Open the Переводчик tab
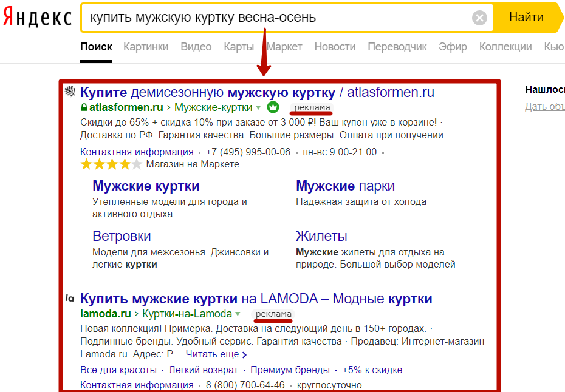This screenshot has height=392, width=565. (x=397, y=47)
